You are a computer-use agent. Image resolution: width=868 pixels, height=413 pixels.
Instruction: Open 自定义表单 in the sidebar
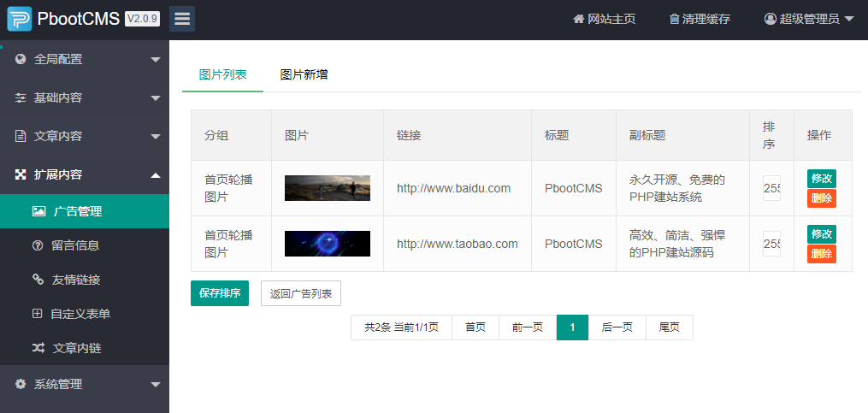coord(85,314)
